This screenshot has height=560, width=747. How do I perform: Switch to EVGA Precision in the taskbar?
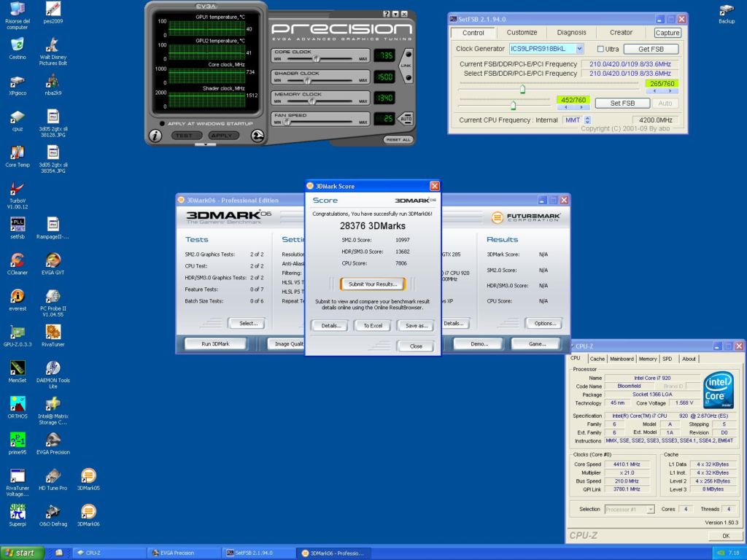[x=183, y=553]
